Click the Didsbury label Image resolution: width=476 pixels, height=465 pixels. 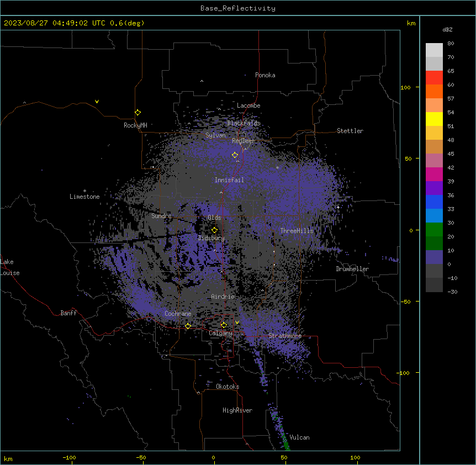(211, 238)
